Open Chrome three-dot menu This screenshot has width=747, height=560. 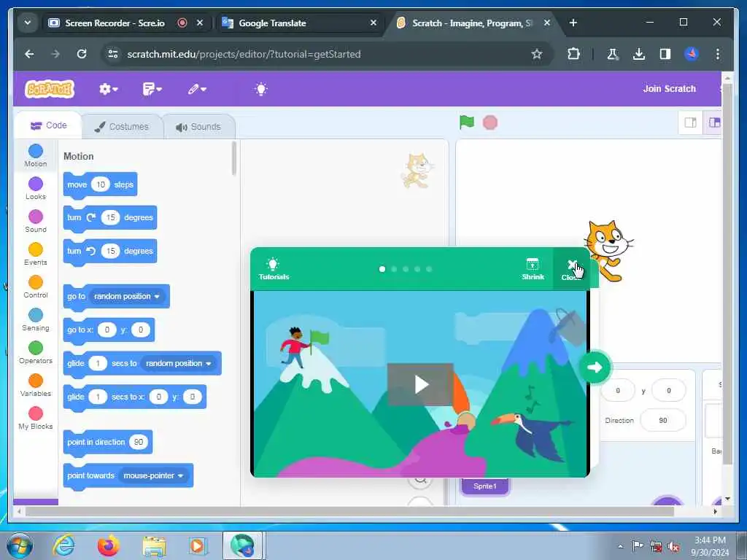pyautogui.click(x=718, y=54)
